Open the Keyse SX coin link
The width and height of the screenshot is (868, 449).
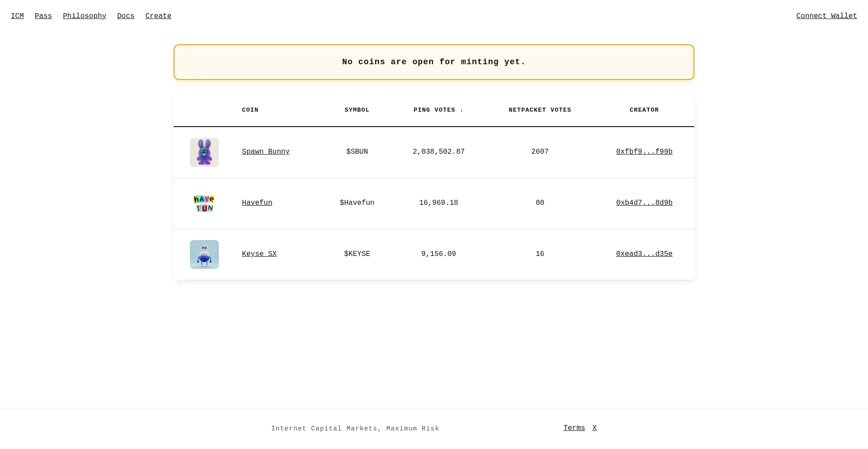click(259, 254)
